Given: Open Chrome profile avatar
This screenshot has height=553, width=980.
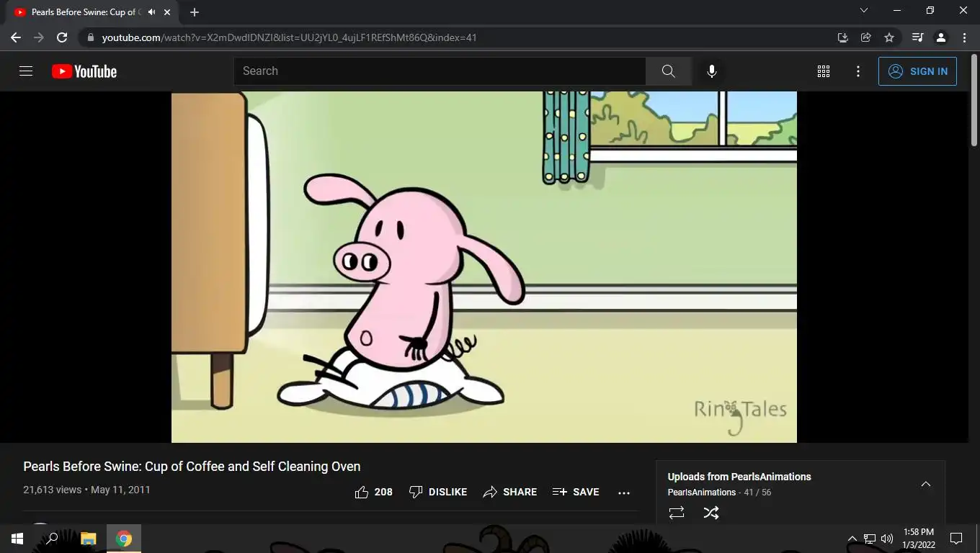Looking at the screenshot, I should coord(940,37).
